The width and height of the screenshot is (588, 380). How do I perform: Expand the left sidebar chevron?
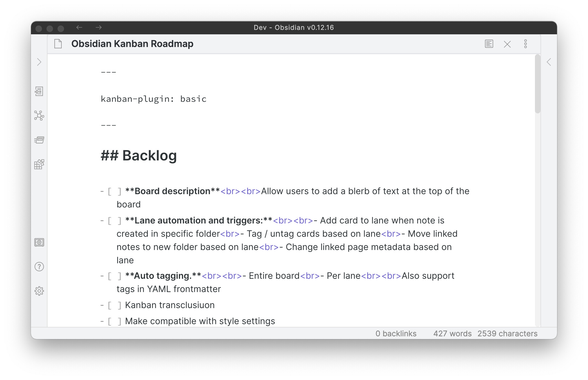(x=39, y=62)
